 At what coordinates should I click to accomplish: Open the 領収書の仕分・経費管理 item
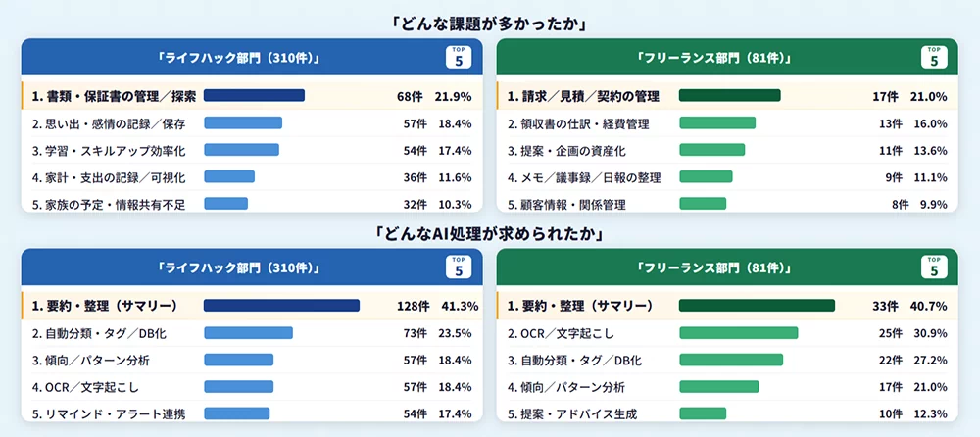coord(578,123)
